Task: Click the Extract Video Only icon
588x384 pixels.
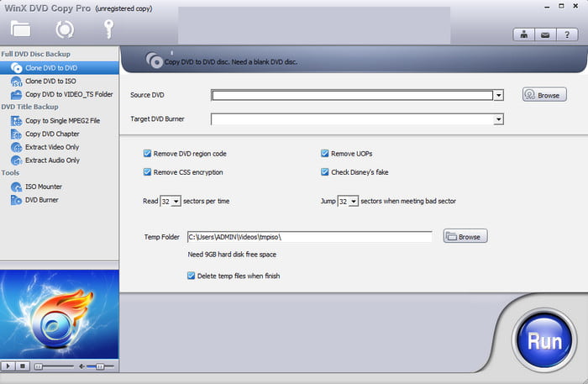Action: coord(16,147)
